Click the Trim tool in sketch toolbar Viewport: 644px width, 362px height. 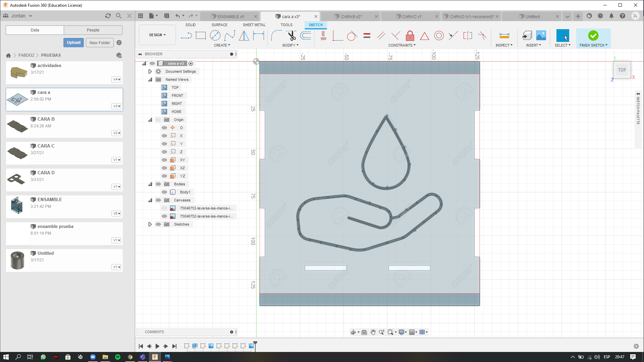[292, 35]
